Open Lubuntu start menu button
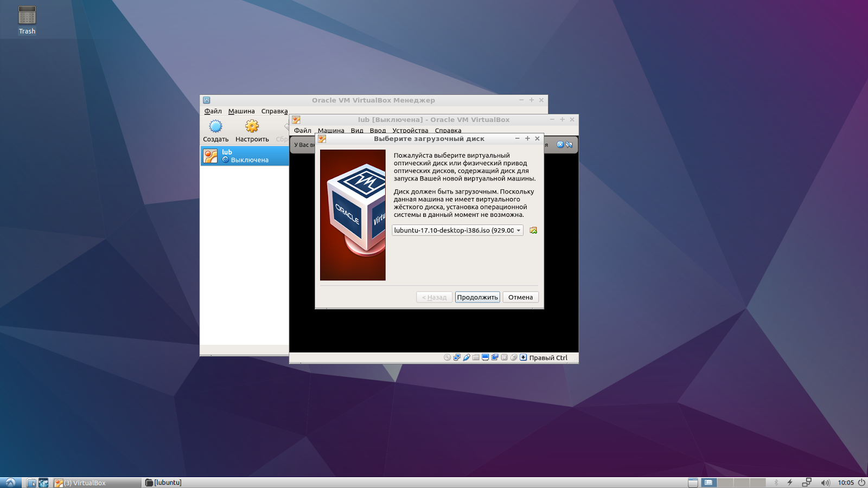The image size is (868, 488). click(x=10, y=483)
